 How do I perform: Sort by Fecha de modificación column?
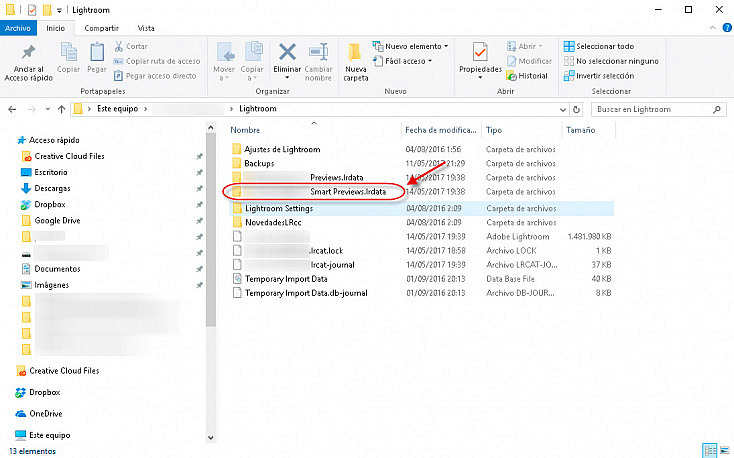pyautogui.click(x=440, y=130)
